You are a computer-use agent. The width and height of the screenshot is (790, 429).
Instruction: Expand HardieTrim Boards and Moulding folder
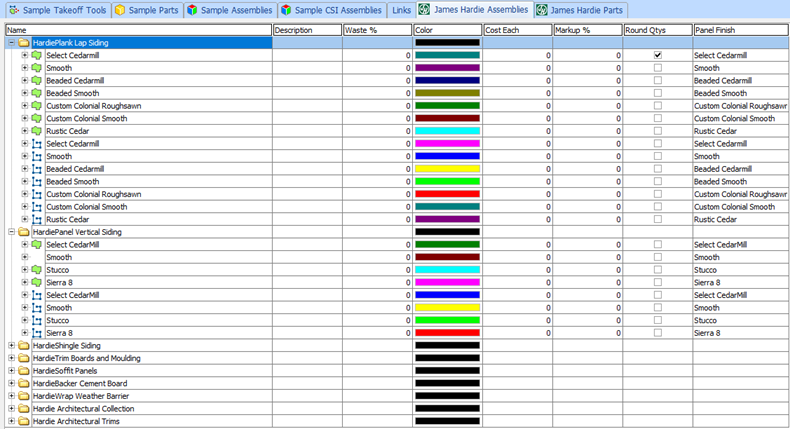click(x=11, y=358)
